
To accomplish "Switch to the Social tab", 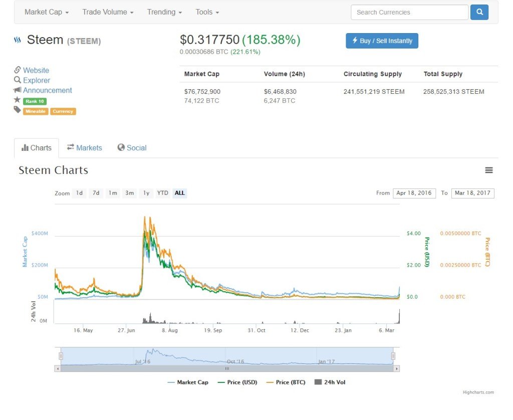I will pyautogui.click(x=132, y=148).
